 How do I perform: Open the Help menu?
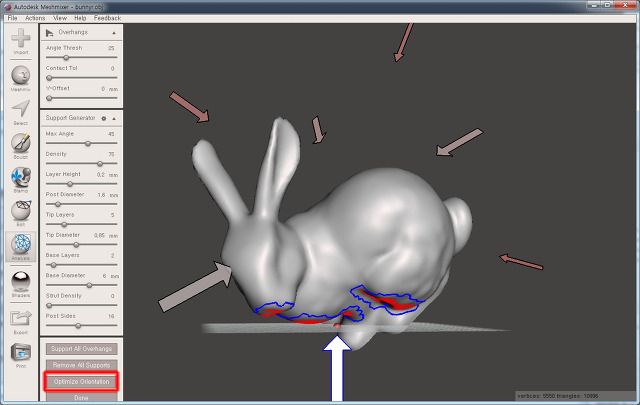80,18
